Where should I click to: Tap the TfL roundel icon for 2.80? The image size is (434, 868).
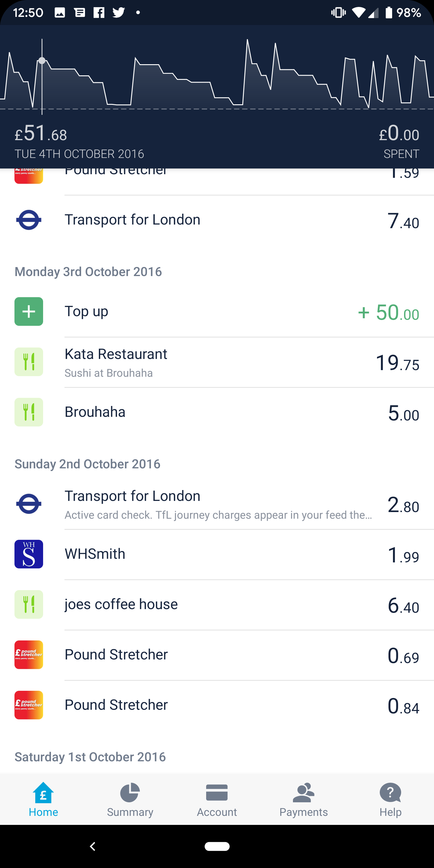click(x=29, y=504)
